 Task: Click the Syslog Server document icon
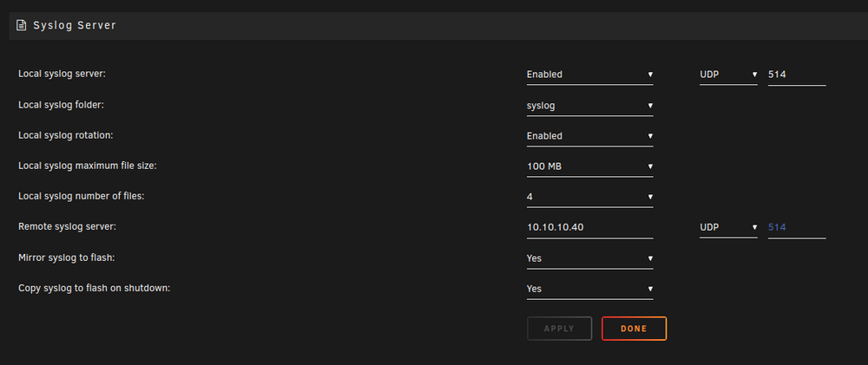[x=21, y=25]
